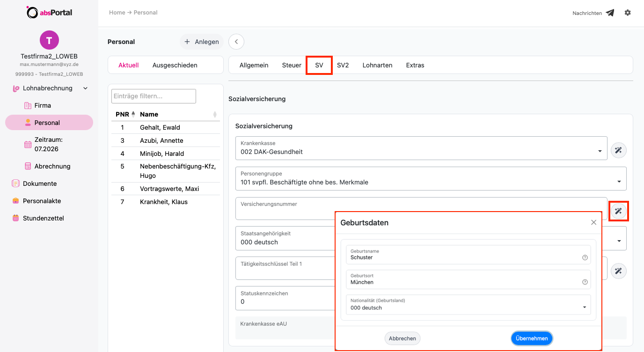644x352 pixels.
Task: Open Nachrichten paper plane icon
Action: point(610,13)
